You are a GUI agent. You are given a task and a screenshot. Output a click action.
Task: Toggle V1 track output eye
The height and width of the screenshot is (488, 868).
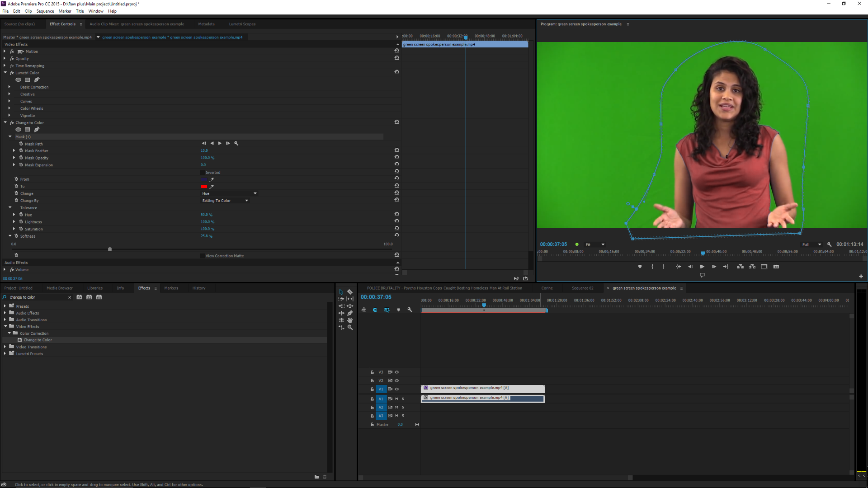coord(397,389)
